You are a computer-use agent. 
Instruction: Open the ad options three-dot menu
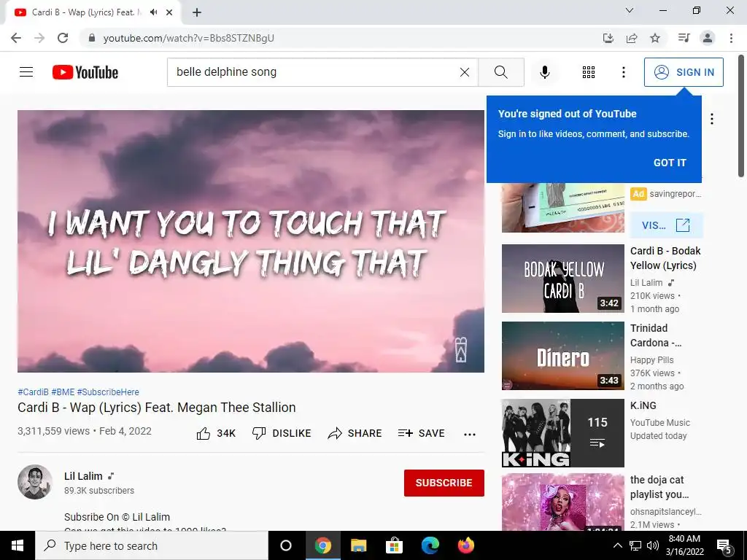pos(712,119)
